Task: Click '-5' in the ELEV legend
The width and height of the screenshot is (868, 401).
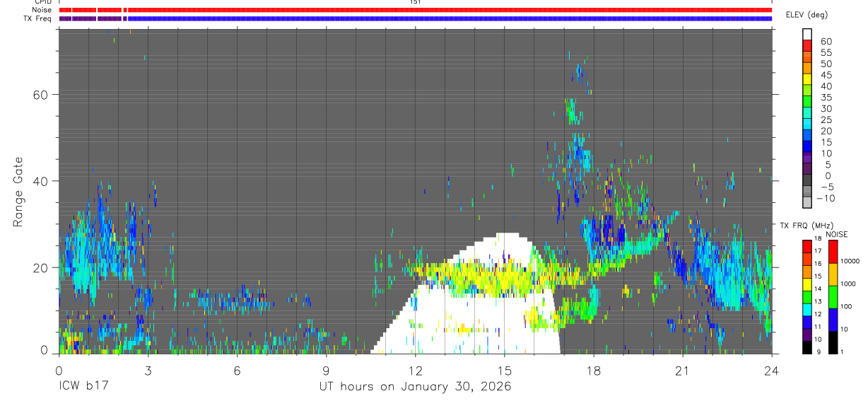Action: click(826, 187)
